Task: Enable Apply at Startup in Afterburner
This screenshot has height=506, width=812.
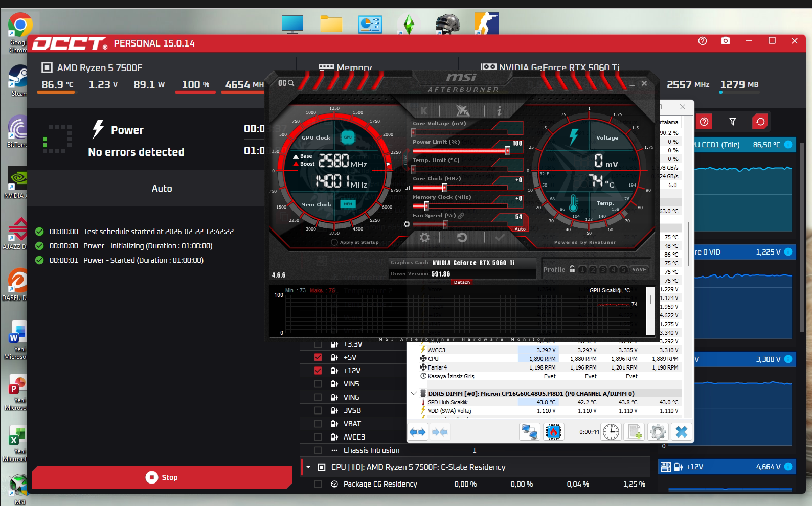Action: pyautogui.click(x=334, y=242)
